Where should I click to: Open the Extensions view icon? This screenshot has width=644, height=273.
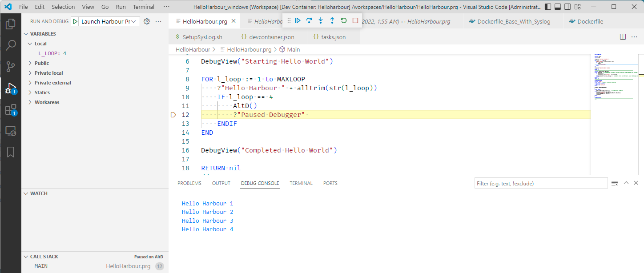coord(11,110)
